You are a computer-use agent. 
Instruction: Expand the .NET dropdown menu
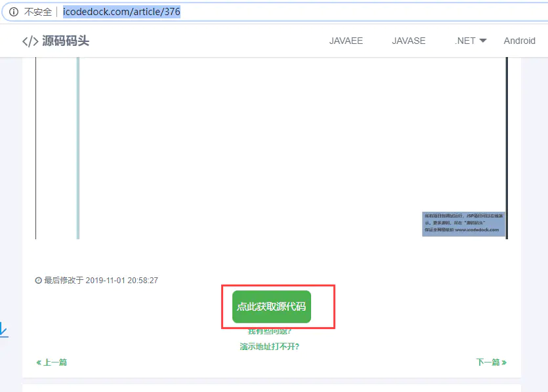471,41
